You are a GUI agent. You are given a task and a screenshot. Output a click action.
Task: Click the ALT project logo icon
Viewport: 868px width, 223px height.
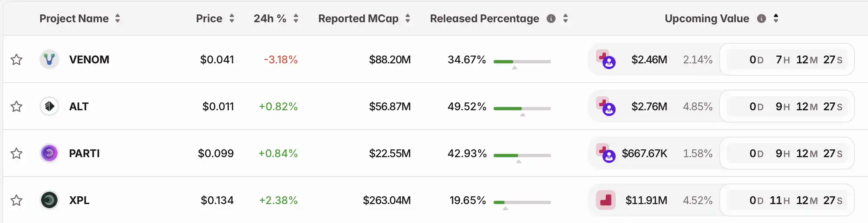click(x=49, y=107)
